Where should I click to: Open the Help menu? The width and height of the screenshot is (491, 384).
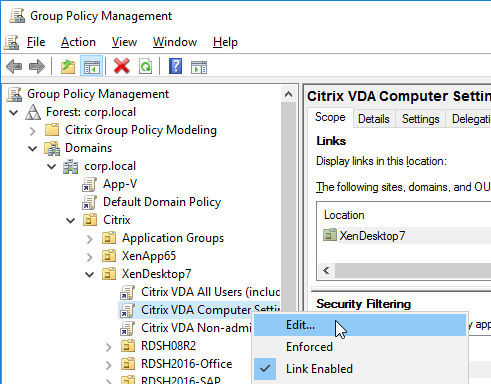coord(225,42)
